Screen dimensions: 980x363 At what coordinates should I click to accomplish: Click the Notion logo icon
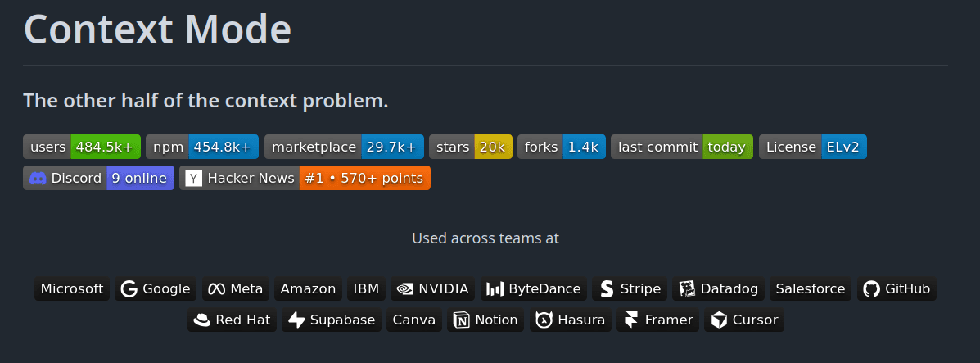click(461, 320)
